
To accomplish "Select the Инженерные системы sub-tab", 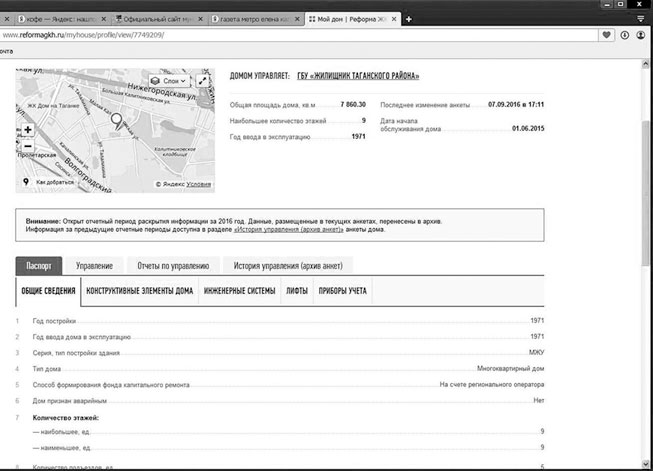I will point(239,291).
